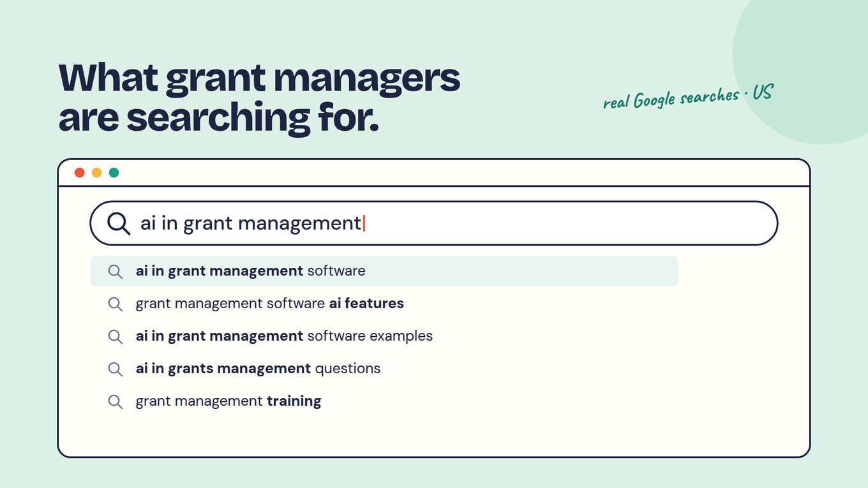Click the 'What grant managers are searching for.' headline
This screenshot has height=488, width=868.
(x=259, y=98)
